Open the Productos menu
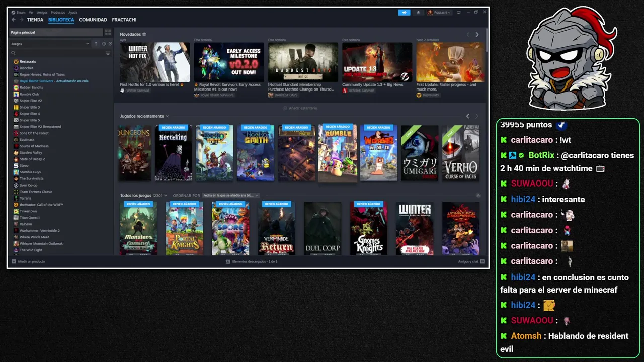This screenshot has height=362, width=644. pos(58,12)
